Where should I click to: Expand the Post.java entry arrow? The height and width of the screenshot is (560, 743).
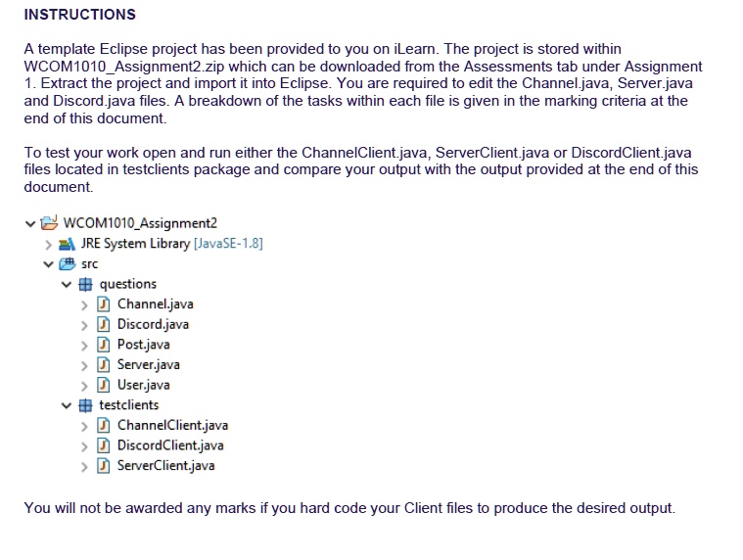[x=84, y=346]
